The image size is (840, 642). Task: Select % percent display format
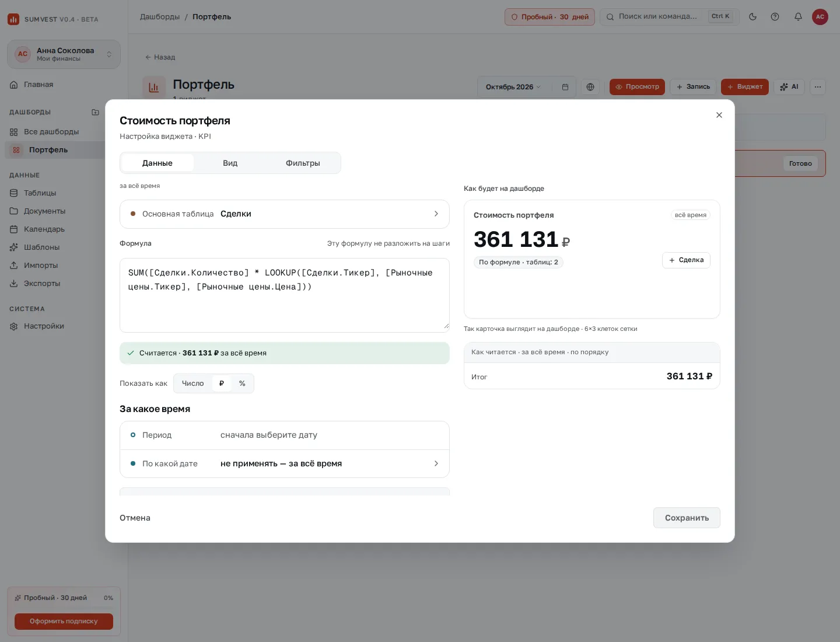(x=242, y=383)
